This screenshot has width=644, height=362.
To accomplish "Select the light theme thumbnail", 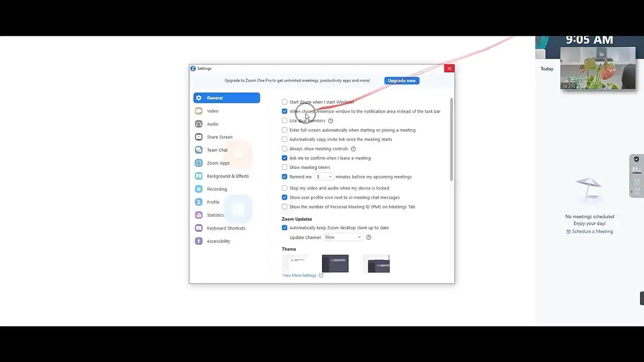I will pos(295,263).
